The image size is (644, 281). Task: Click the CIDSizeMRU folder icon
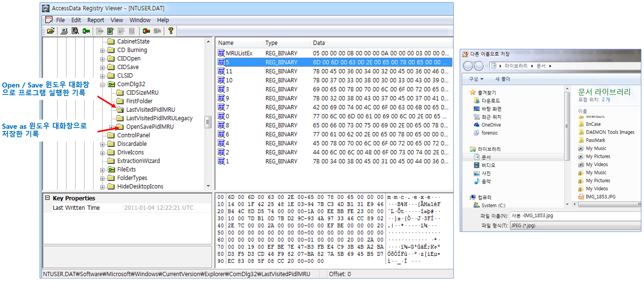120,93
